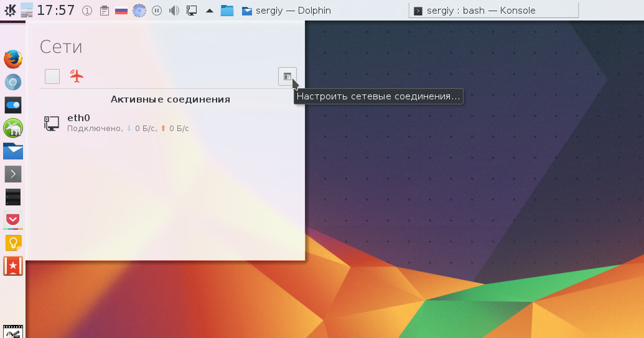Open the pager virtual desktop widget

[x=27, y=10]
